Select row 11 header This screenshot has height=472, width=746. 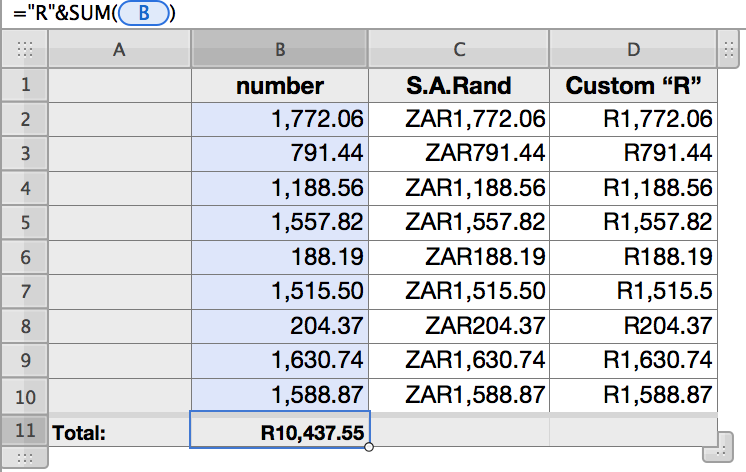coord(25,430)
